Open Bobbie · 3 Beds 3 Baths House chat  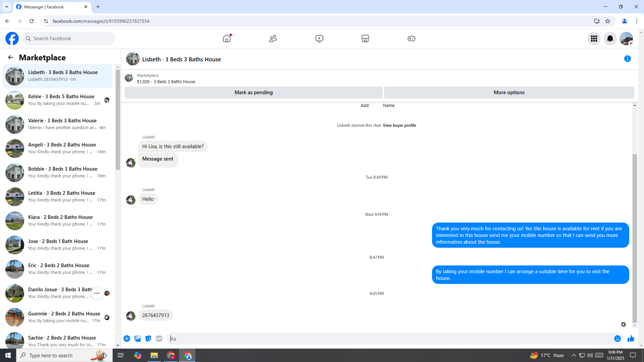(x=58, y=173)
